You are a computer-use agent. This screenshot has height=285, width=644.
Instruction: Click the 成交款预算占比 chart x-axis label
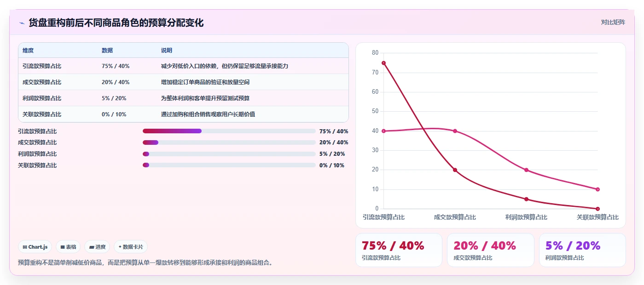point(455,217)
